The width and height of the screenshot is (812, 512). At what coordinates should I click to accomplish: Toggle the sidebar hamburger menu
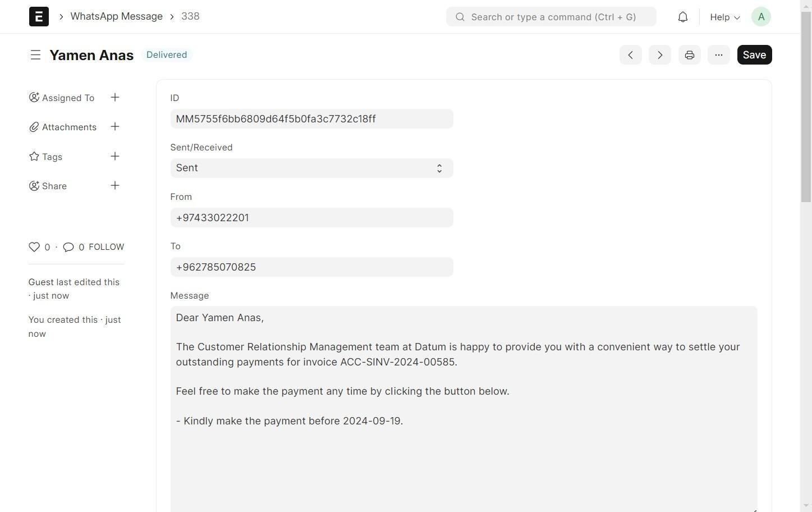[x=35, y=55]
